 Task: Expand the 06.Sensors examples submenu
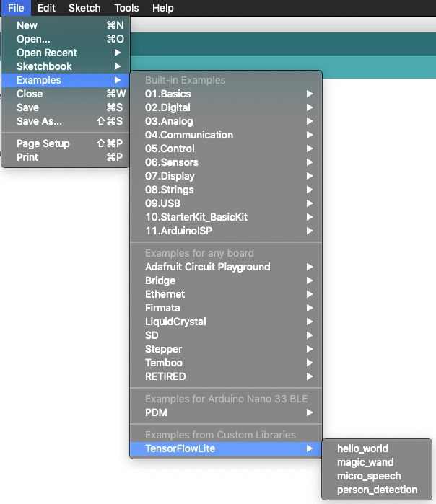(x=226, y=162)
